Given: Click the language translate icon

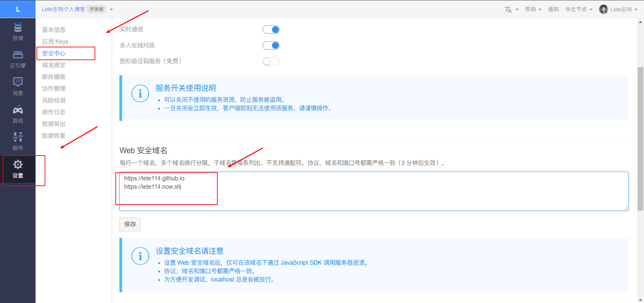Looking at the screenshot, I should coord(508,9).
